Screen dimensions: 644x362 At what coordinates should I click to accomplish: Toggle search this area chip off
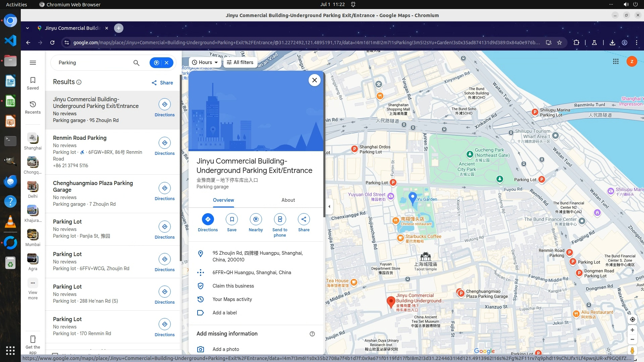[x=166, y=63]
